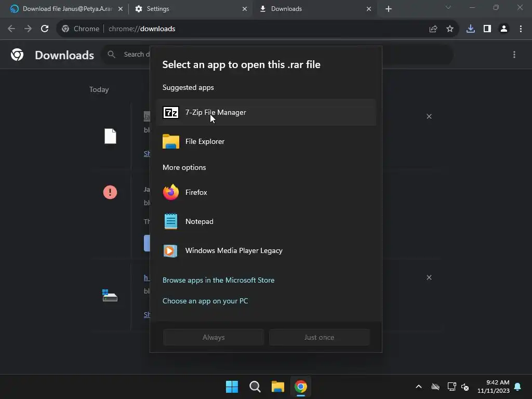Screen dimensions: 532x399
Task: Click the search magnifier in Downloads header
Action: [111, 54]
